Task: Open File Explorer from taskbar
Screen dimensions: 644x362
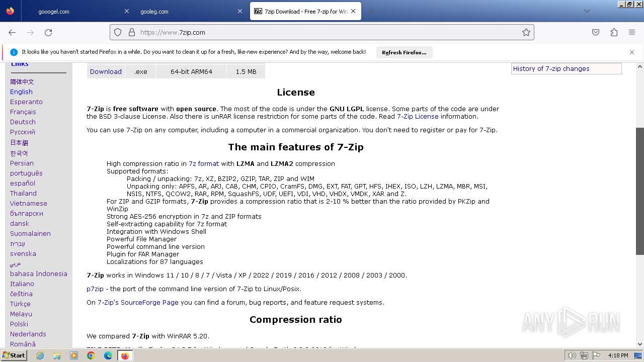Action: [x=57, y=355]
